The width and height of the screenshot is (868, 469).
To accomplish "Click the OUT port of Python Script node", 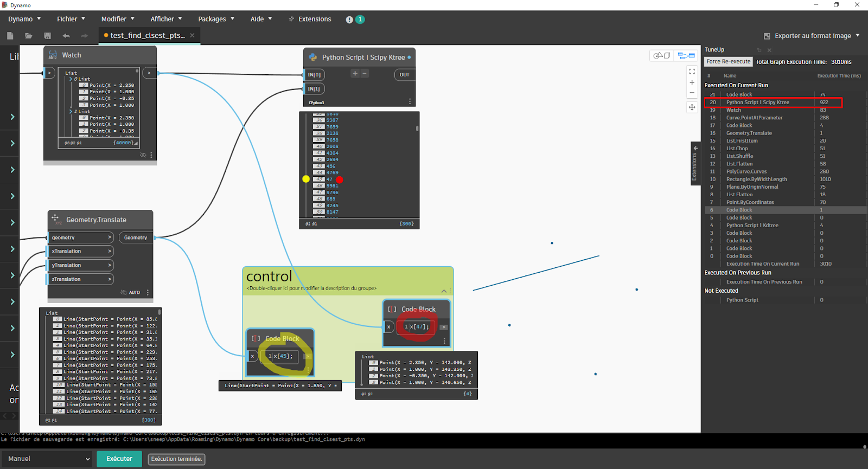I will pyautogui.click(x=405, y=75).
